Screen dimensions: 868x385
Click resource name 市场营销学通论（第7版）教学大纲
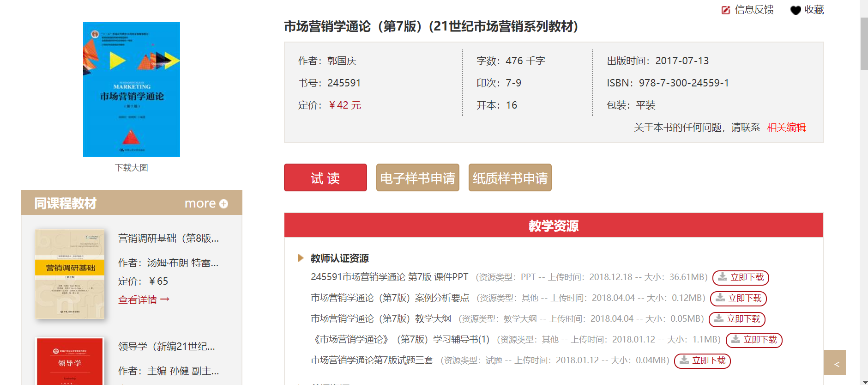381,318
